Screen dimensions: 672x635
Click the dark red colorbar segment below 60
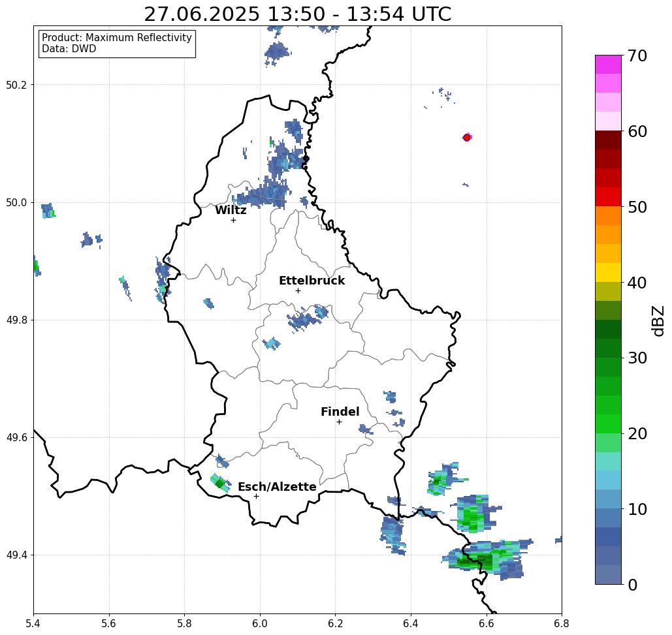(608, 140)
